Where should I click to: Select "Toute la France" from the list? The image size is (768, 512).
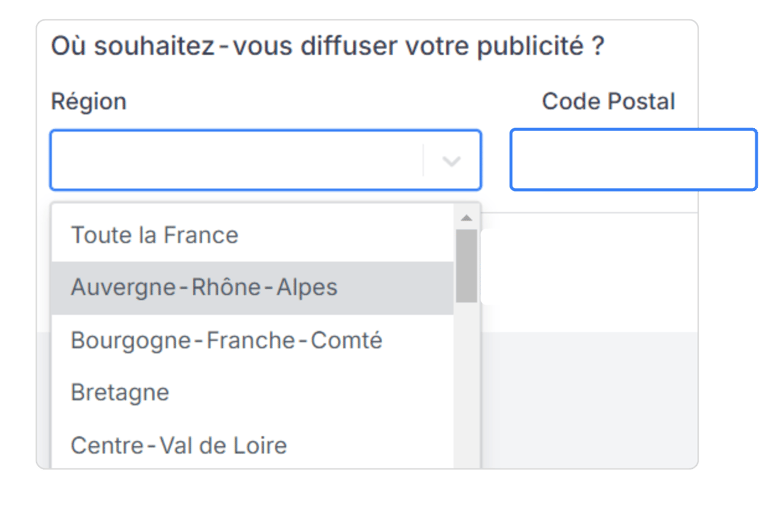point(154,236)
